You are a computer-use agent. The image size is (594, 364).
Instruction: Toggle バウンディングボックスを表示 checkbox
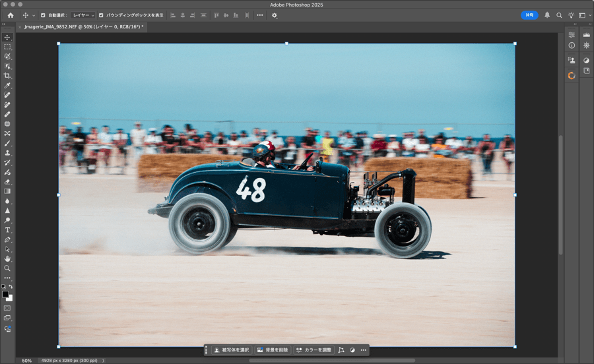[101, 15]
